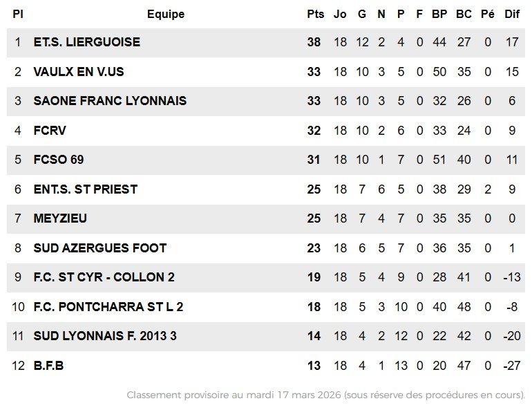Click the Pts column header
The width and height of the screenshot is (532, 410).
tap(315, 15)
